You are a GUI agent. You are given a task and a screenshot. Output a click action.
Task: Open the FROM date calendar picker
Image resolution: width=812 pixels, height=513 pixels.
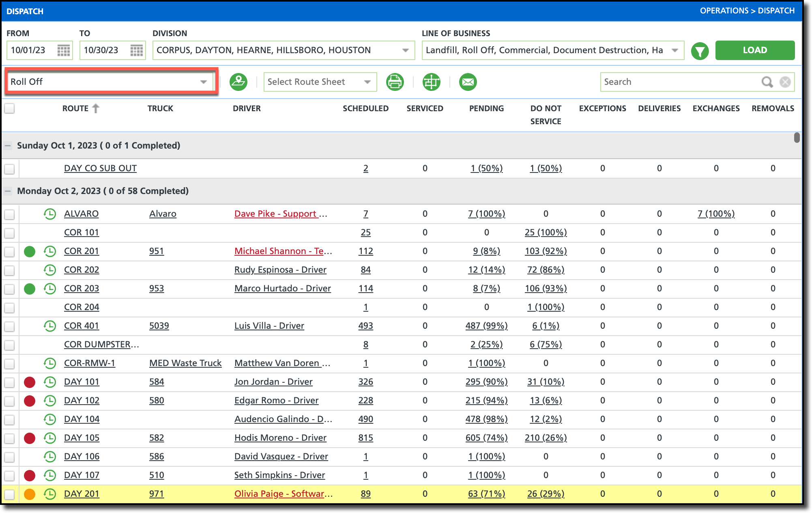point(64,51)
